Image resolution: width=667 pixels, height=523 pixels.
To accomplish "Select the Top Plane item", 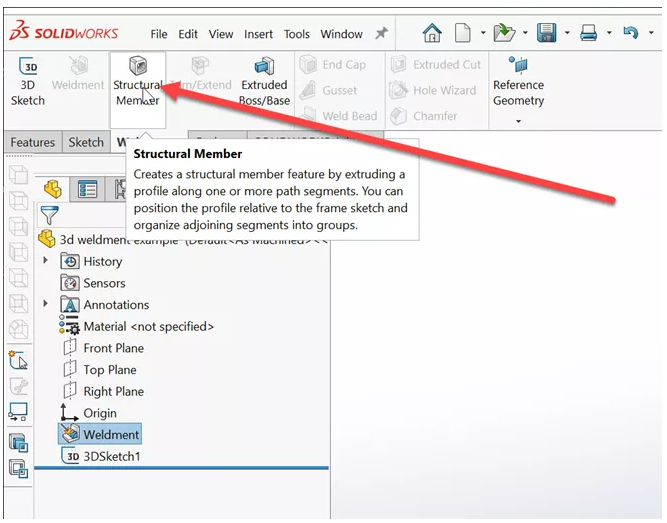I will pos(100,370).
